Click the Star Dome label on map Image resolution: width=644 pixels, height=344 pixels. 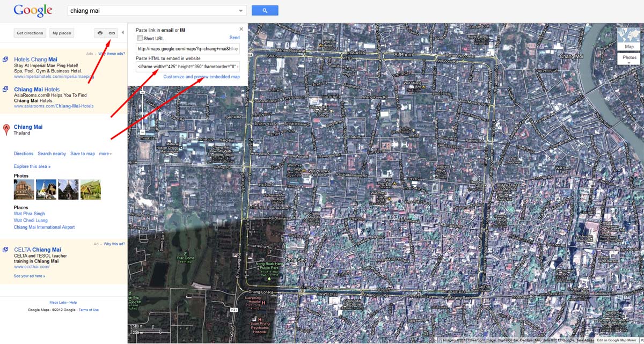(x=185, y=258)
